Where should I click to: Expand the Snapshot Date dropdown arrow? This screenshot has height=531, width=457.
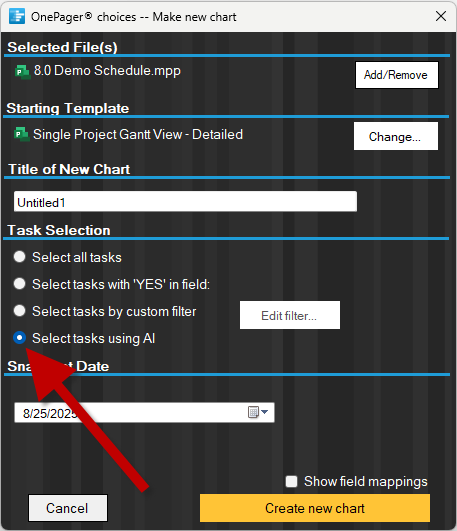click(265, 412)
